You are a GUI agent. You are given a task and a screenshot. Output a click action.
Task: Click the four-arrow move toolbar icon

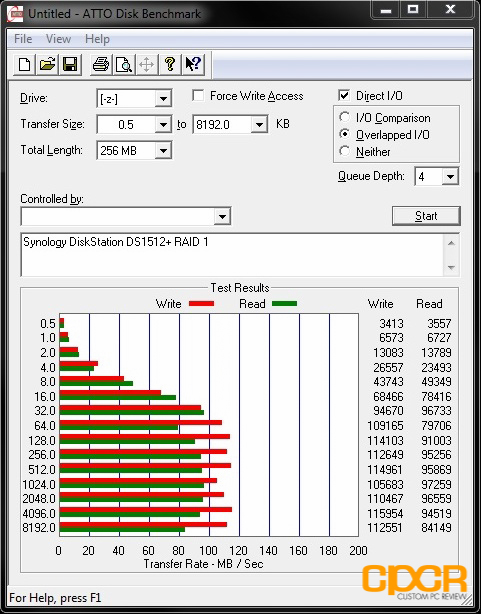pyautogui.click(x=146, y=64)
